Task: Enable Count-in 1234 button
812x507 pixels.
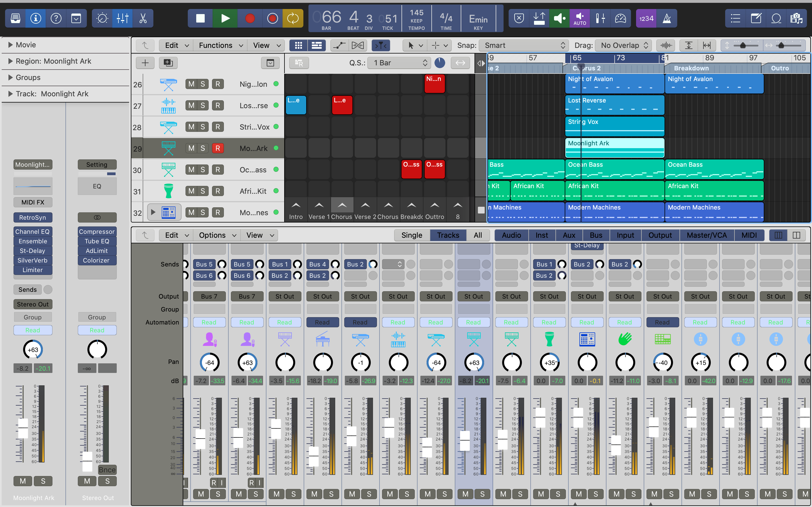Action: click(646, 18)
